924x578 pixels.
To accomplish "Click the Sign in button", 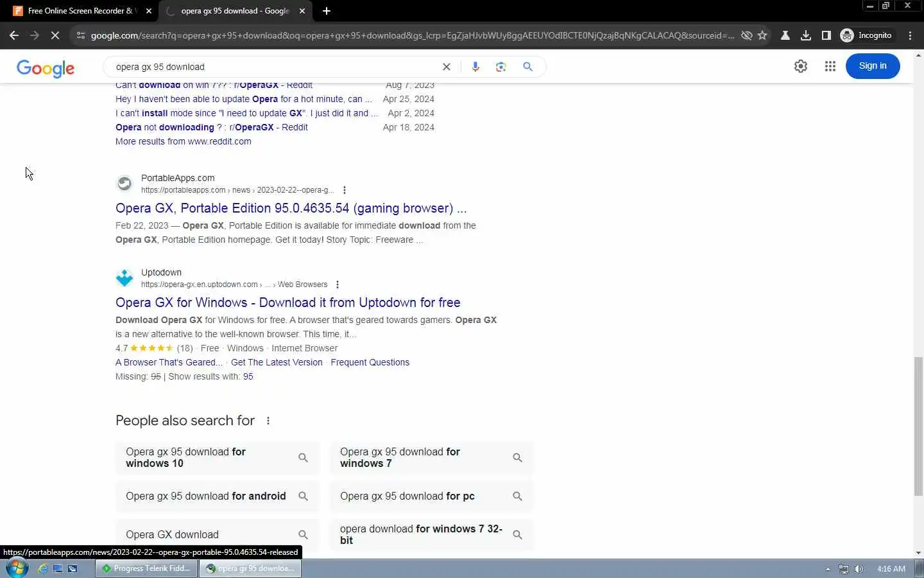I will (873, 66).
